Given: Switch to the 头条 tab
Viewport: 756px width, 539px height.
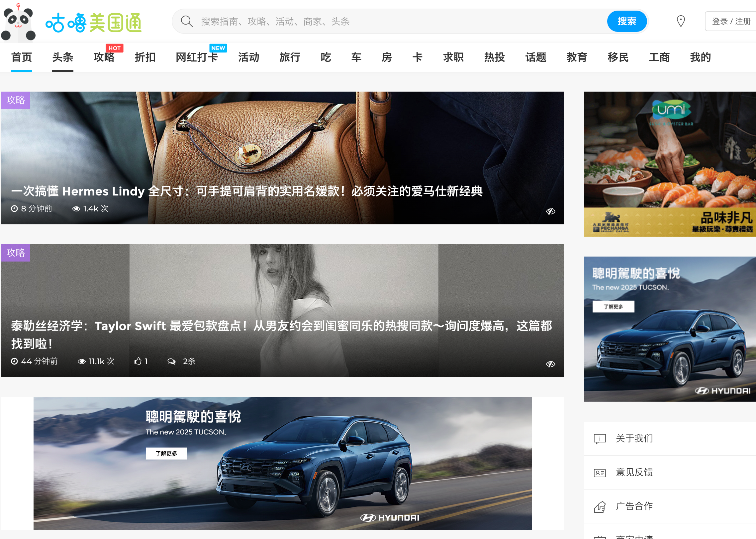Looking at the screenshot, I should pyautogui.click(x=62, y=57).
